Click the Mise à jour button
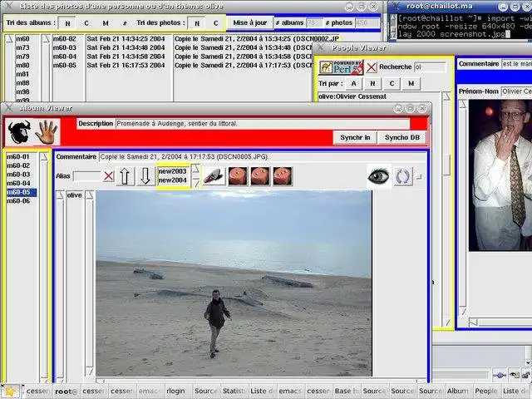Viewport: 532px width, 399px height. pos(250,22)
